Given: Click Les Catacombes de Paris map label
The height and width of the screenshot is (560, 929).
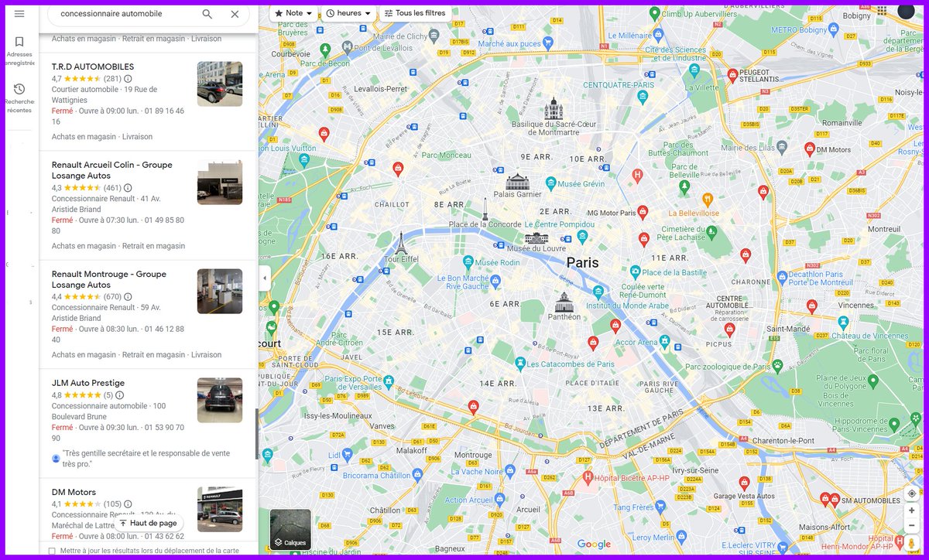Looking at the screenshot, I should [x=571, y=364].
